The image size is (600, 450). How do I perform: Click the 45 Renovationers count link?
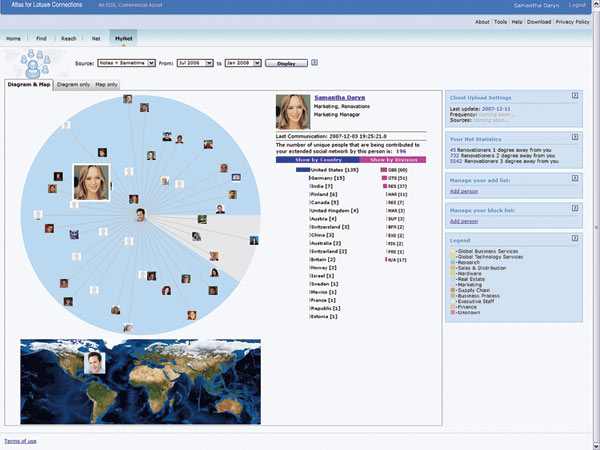pyautogui.click(x=453, y=150)
